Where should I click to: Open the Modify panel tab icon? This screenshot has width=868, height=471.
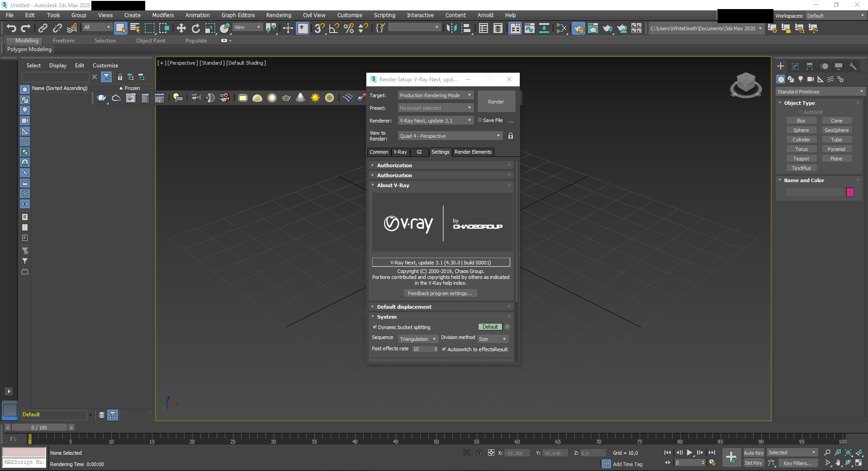coord(795,66)
